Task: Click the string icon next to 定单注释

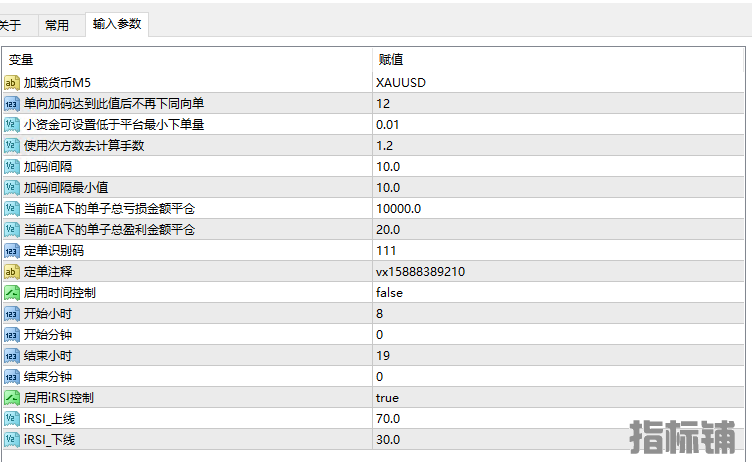Action: [x=12, y=272]
